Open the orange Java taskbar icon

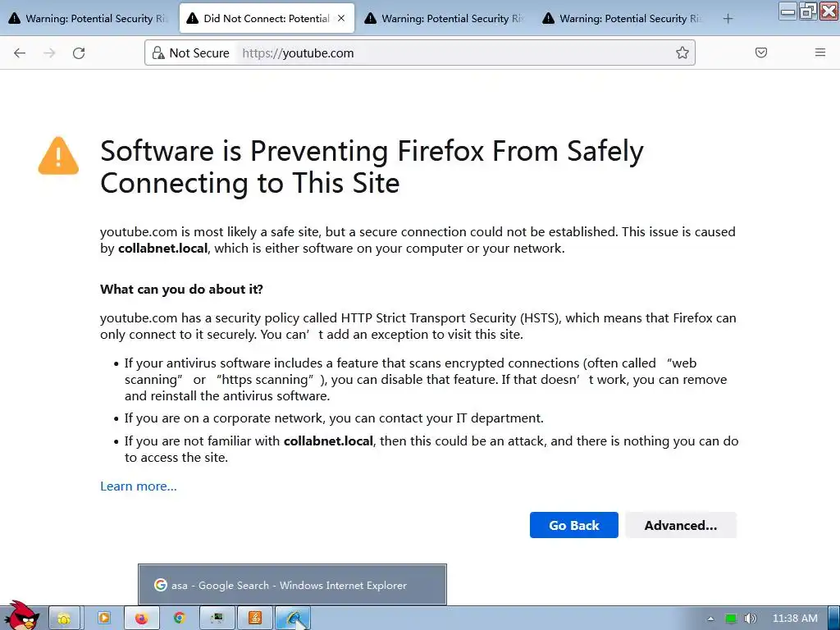point(255,619)
